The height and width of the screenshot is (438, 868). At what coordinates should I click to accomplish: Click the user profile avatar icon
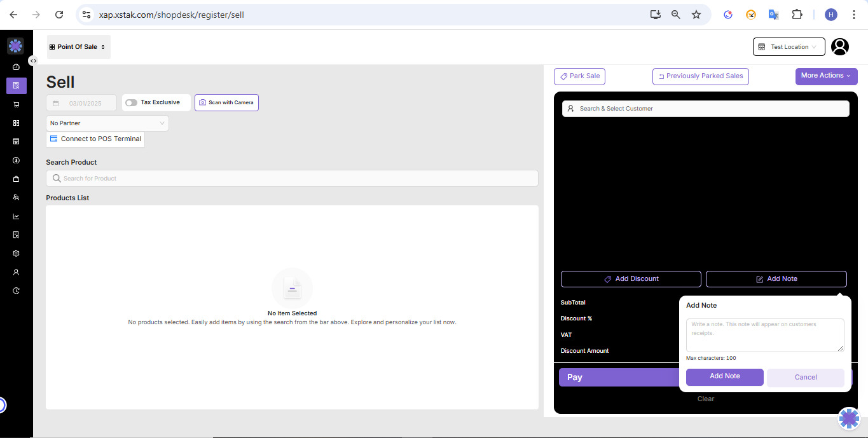click(840, 46)
